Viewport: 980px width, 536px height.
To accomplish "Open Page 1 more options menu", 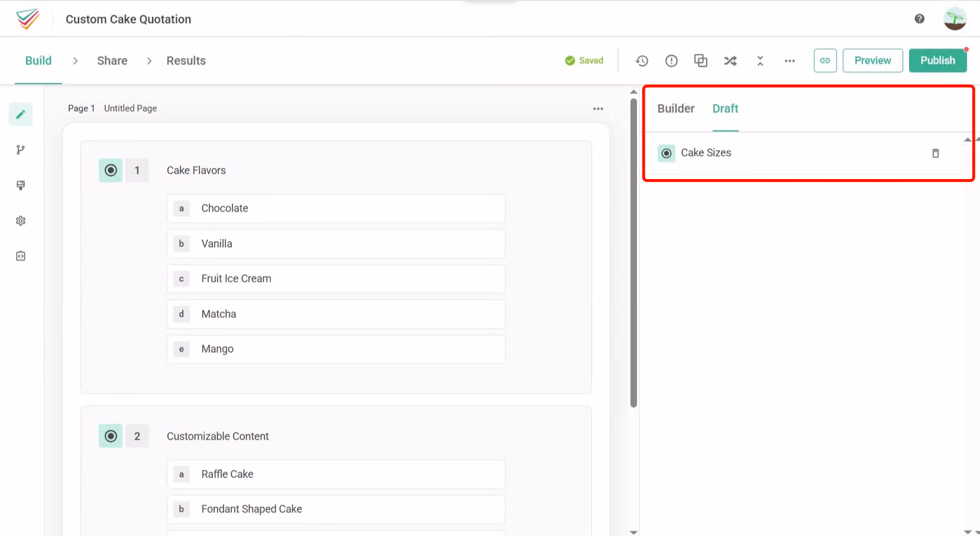I will point(598,109).
